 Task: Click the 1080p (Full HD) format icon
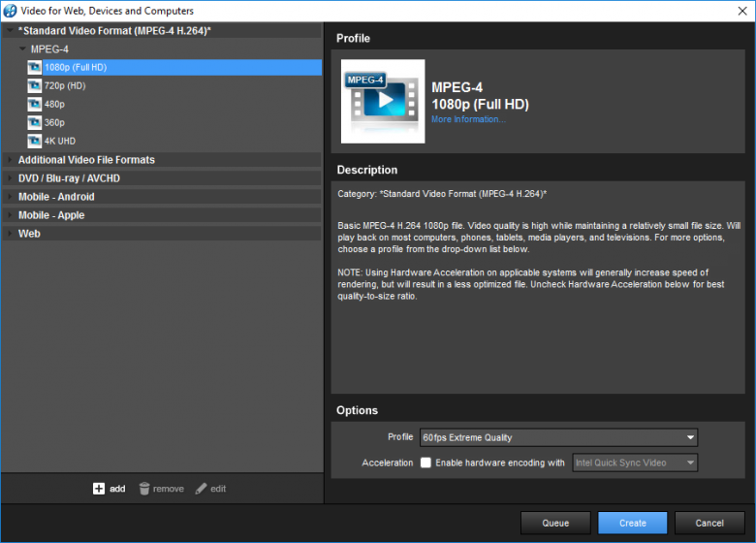coord(34,68)
